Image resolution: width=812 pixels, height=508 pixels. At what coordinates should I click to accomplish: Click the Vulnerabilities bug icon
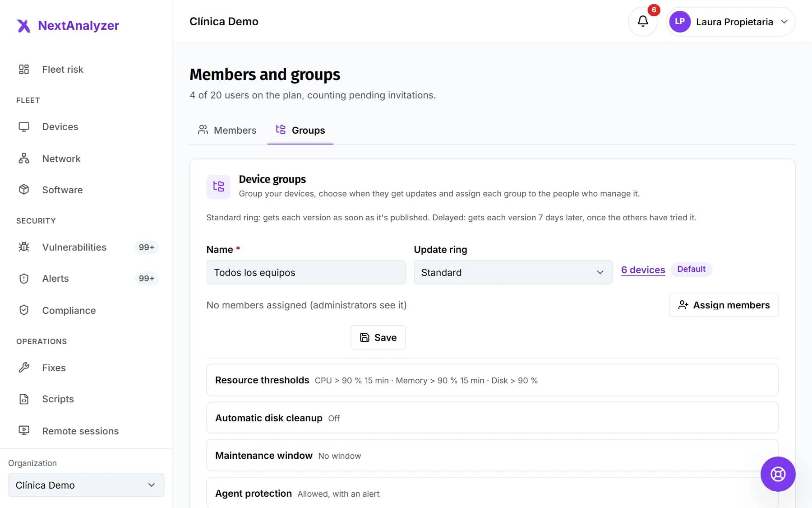pyautogui.click(x=24, y=247)
